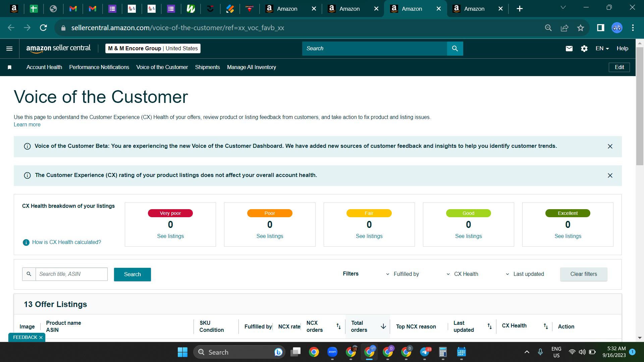Open How is CX Health calculated link
Viewport: 644px width, 362px height.
66,242
